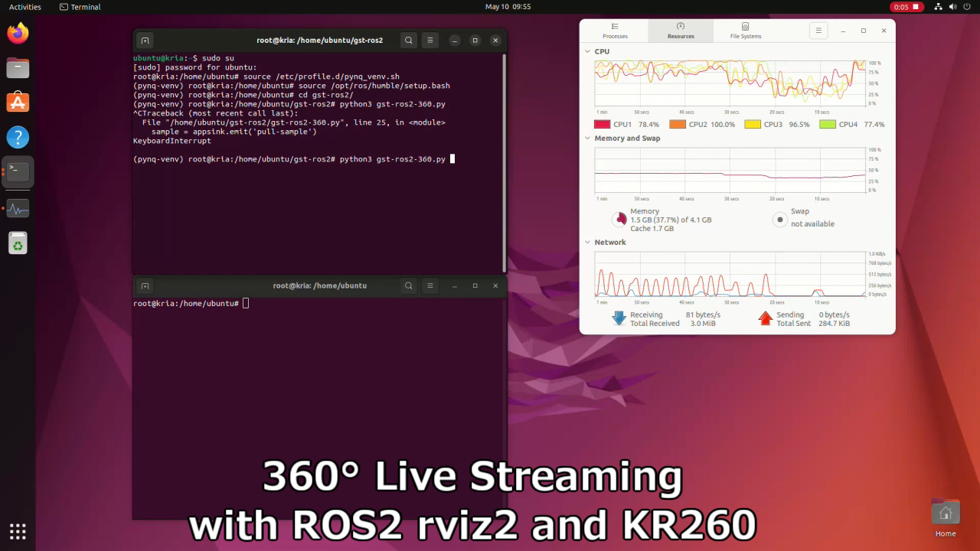Collapse the Network section
Screen dimensions: 980x551
(587, 243)
